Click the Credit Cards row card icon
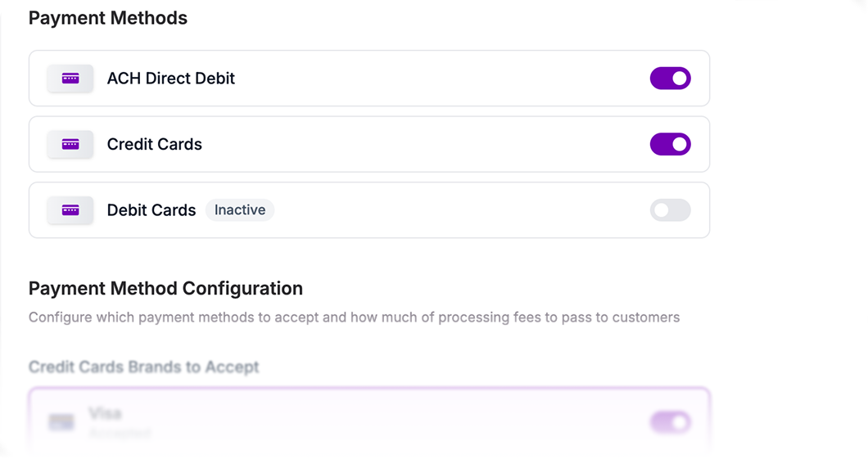The width and height of the screenshot is (868, 459). pyautogui.click(x=70, y=144)
